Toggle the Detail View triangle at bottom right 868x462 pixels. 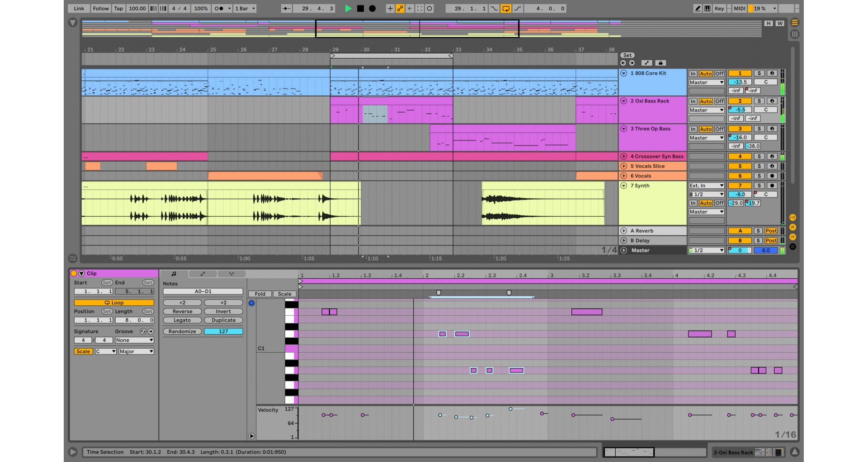point(794,452)
